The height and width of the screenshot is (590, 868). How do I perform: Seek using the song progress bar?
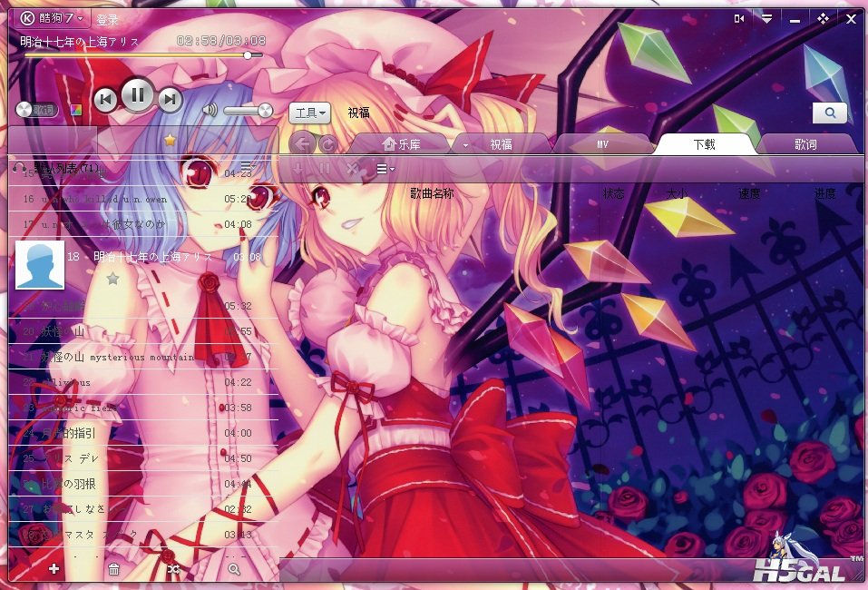tap(142, 55)
